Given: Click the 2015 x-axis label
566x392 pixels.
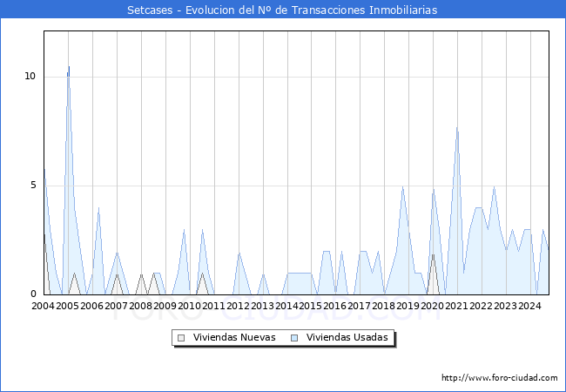Looking at the screenshot, I should [311, 306].
